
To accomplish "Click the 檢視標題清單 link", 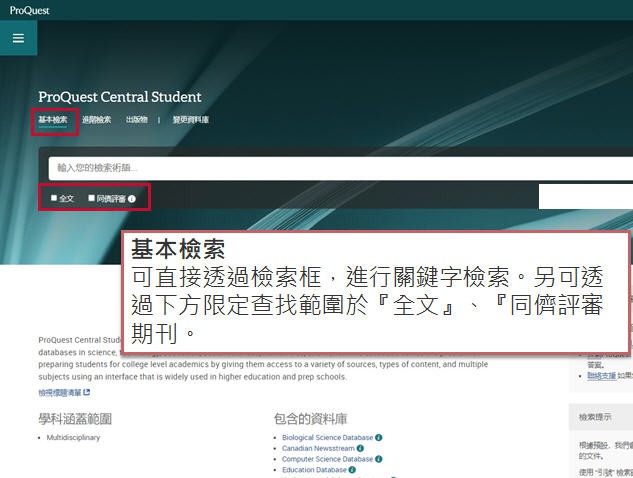I will 60,393.
